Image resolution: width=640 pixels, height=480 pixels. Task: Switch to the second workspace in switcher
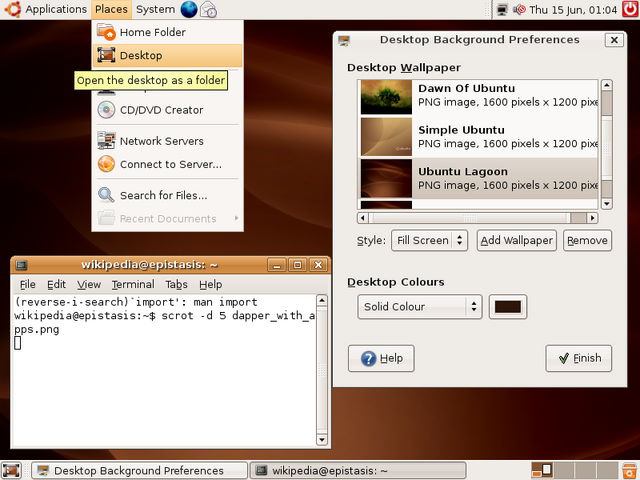click(564, 470)
